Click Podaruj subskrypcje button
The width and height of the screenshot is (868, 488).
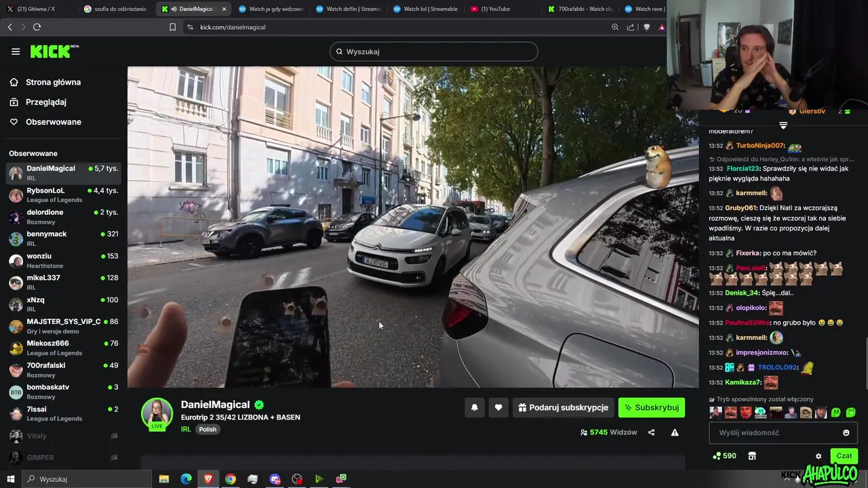pyautogui.click(x=563, y=407)
